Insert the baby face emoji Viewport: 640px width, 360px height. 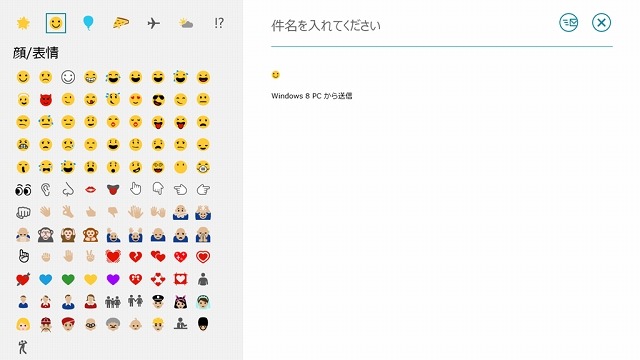pos(136,324)
